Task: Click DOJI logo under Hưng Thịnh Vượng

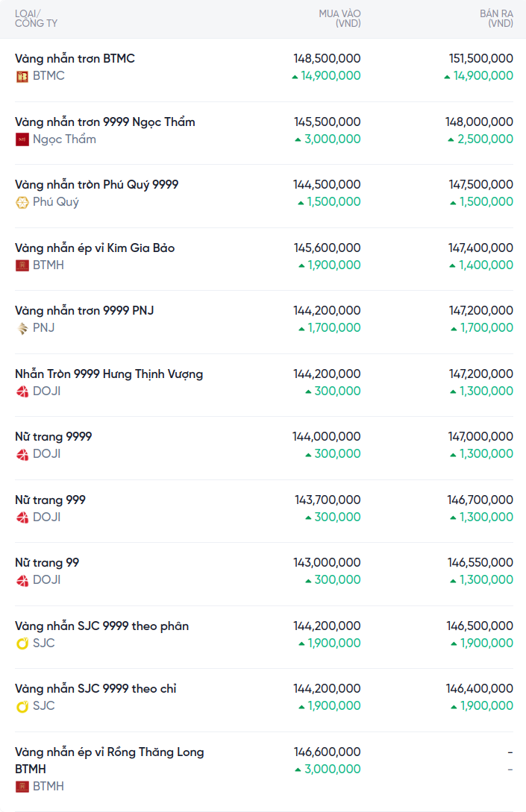Action: tap(22, 391)
